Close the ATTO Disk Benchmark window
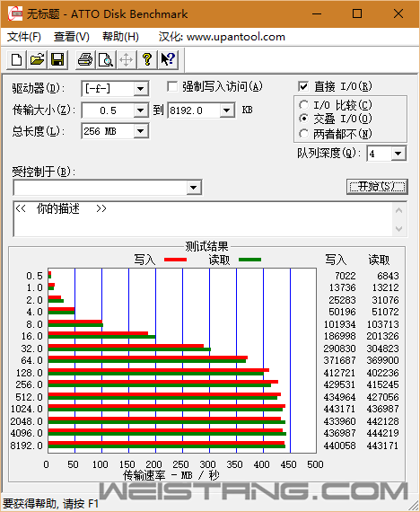This screenshot has width=420, height=512. [398, 13]
